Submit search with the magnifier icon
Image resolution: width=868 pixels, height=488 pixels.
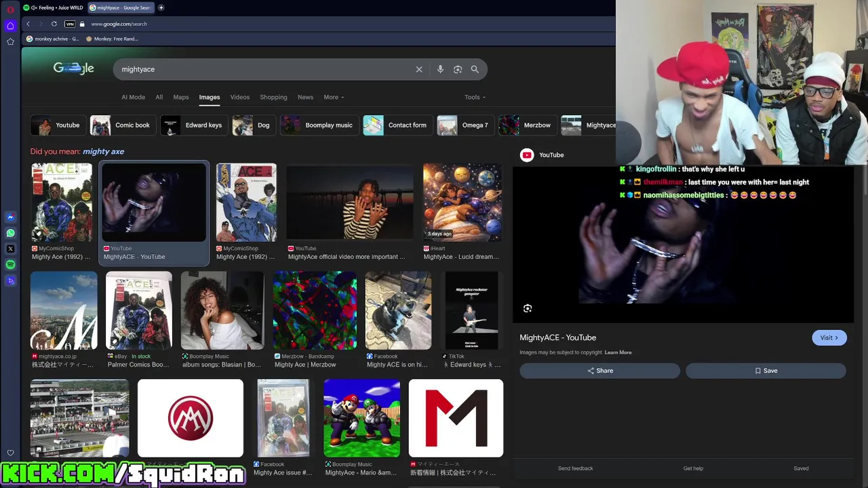point(475,69)
